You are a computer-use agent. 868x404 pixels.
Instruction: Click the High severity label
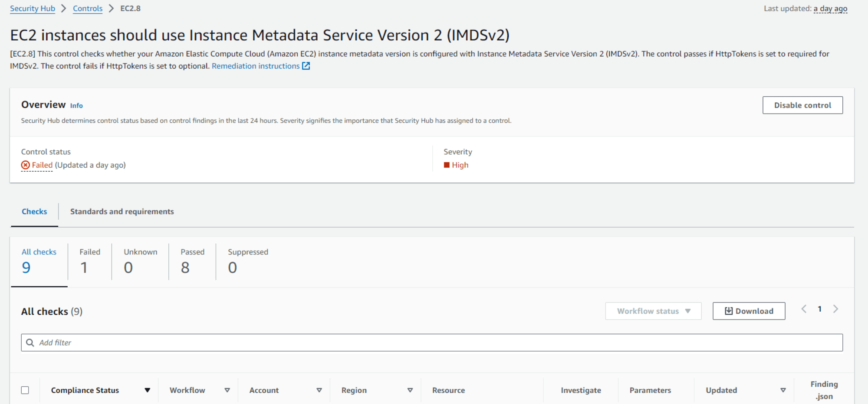460,165
